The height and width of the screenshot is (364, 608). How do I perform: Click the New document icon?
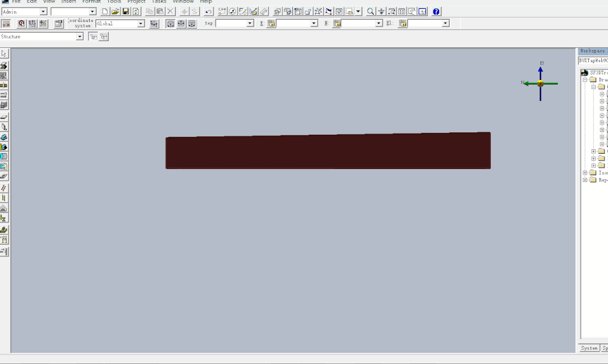coord(105,12)
